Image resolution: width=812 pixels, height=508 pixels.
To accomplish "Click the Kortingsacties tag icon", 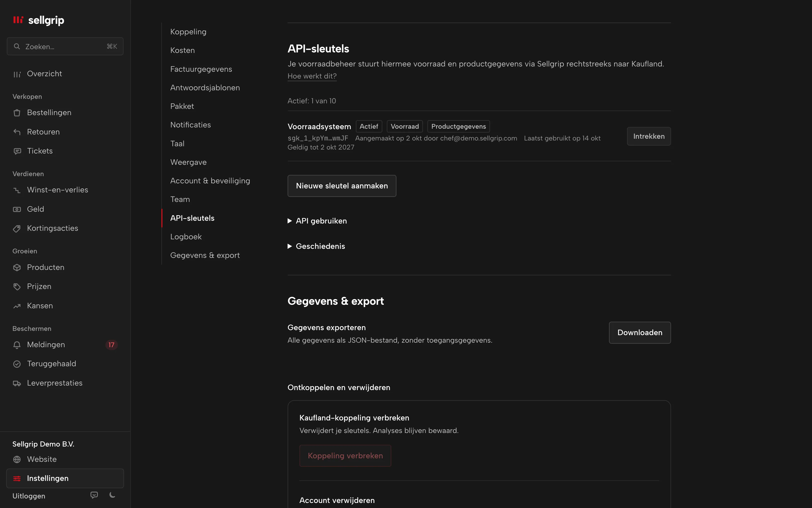I will pyautogui.click(x=17, y=229).
